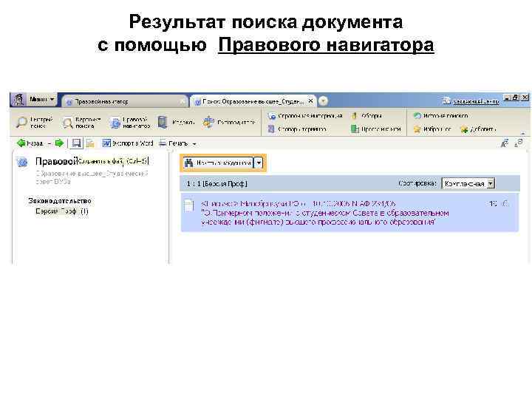Select Версия Проф (1) in left tree

(62, 211)
